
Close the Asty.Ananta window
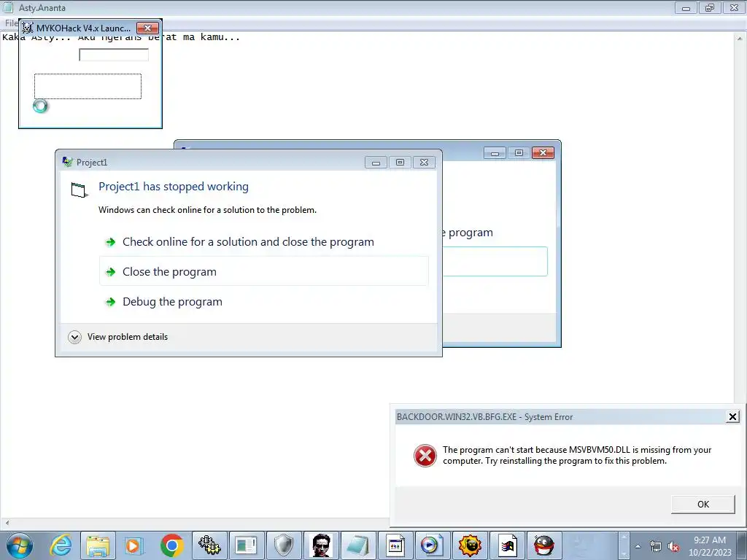pyautogui.click(x=734, y=7)
